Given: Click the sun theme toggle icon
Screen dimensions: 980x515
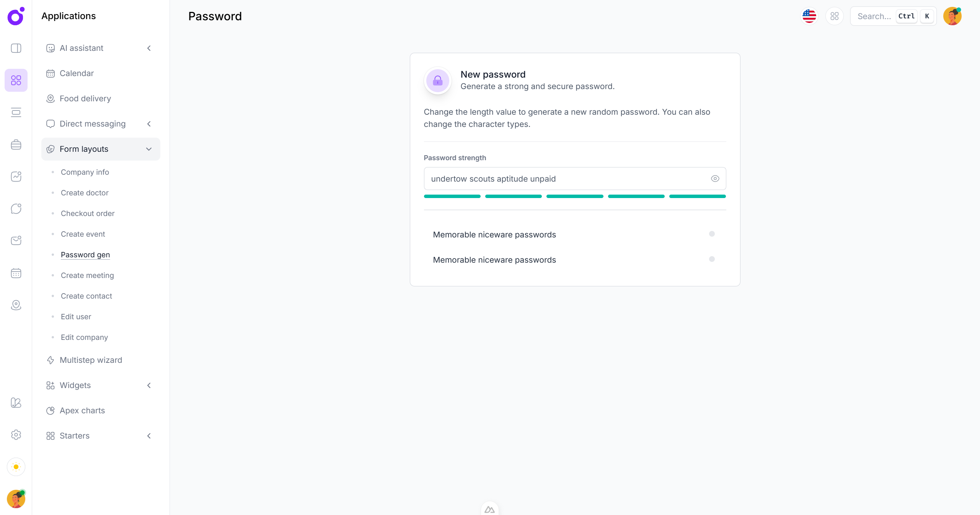Looking at the screenshot, I should pyautogui.click(x=16, y=467).
